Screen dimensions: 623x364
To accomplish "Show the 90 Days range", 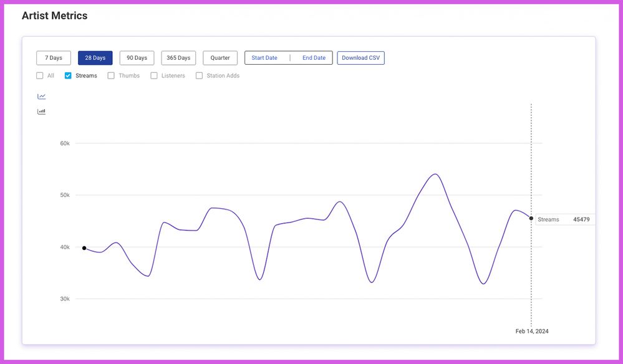I will click(x=137, y=58).
